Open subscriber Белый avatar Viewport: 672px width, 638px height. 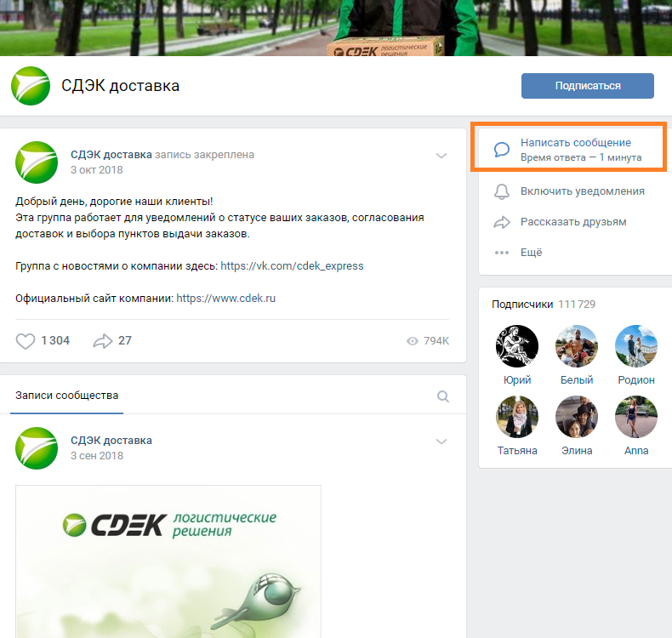(577, 346)
